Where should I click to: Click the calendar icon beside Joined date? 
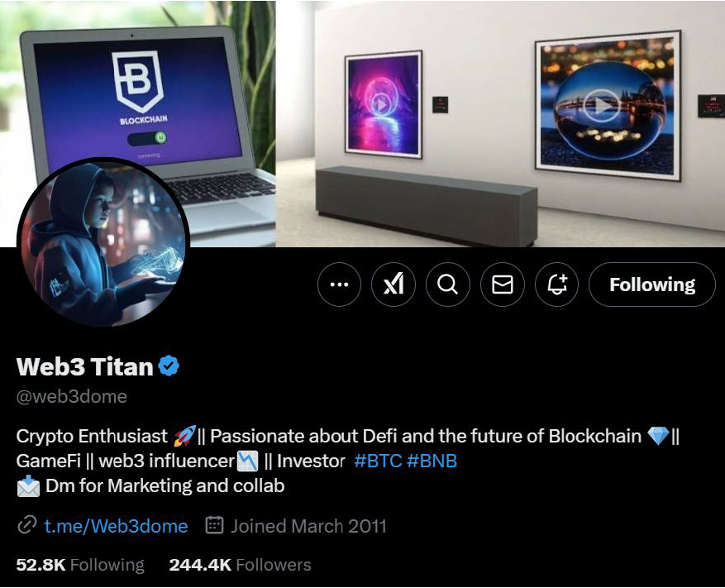pyautogui.click(x=214, y=525)
